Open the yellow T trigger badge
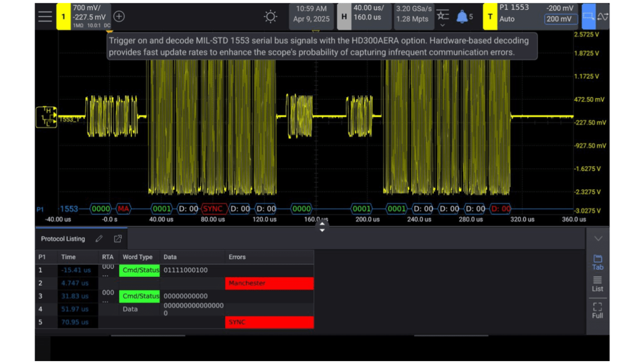 tap(490, 17)
